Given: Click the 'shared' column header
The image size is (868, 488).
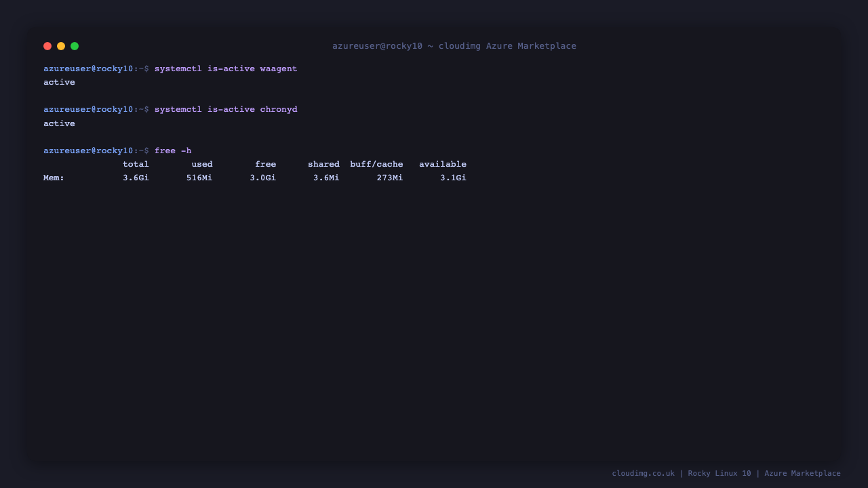Looking at the screenshot, I should [x=323, y=164].
